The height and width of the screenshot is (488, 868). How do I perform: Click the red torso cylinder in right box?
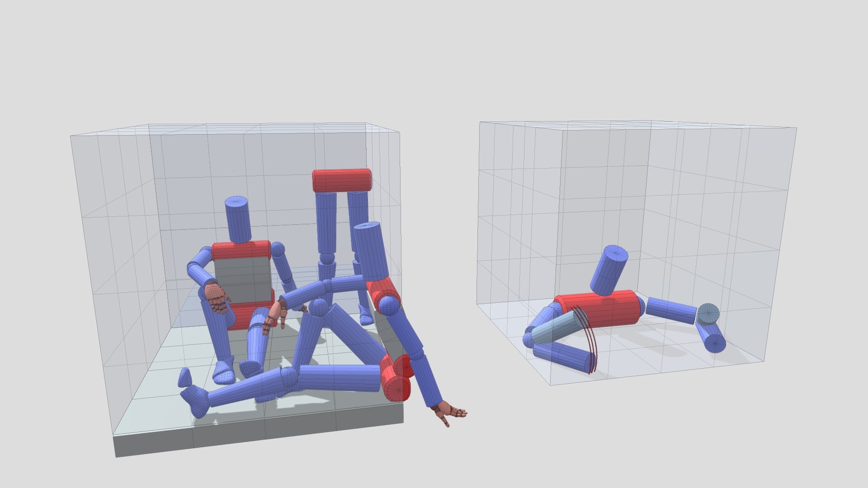599,309
